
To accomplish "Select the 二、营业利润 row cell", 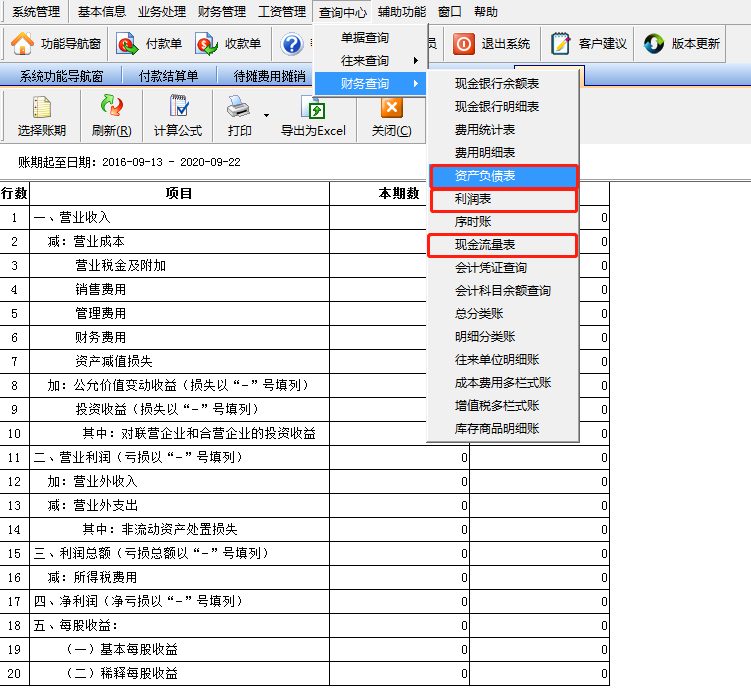I will pyautogui.click(x=179, y=458).
